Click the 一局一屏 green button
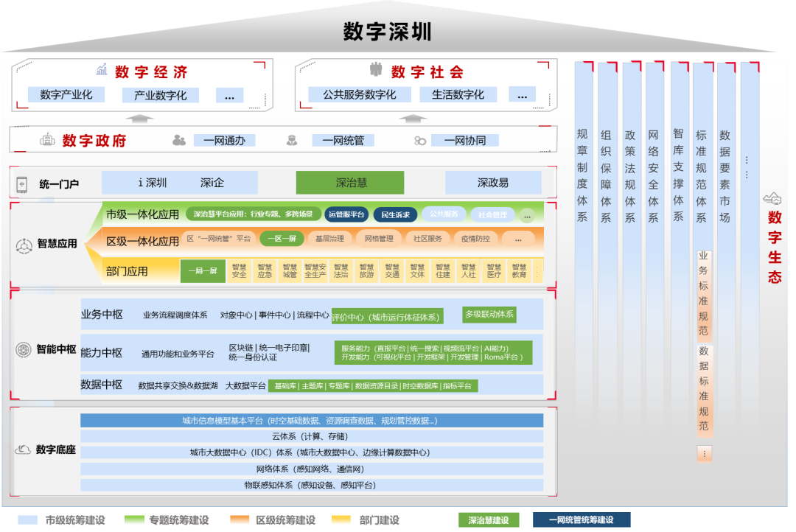 pyautogui.click(x=203, y=271)
